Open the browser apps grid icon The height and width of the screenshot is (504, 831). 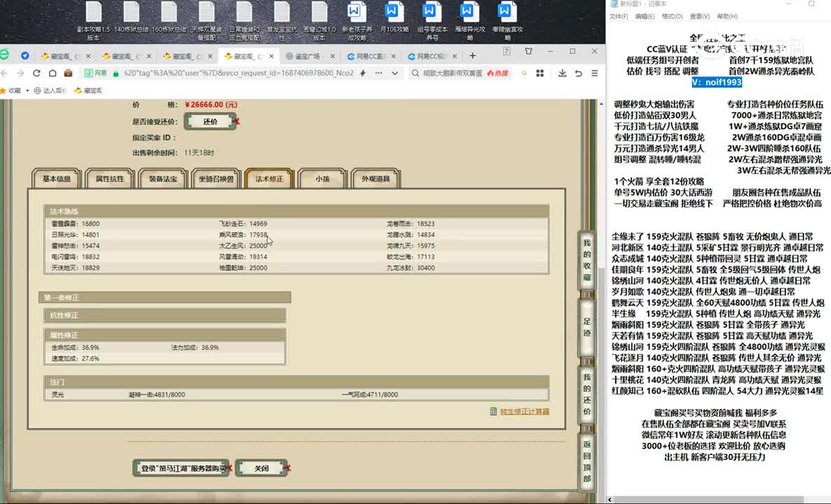tap(540, 73)
